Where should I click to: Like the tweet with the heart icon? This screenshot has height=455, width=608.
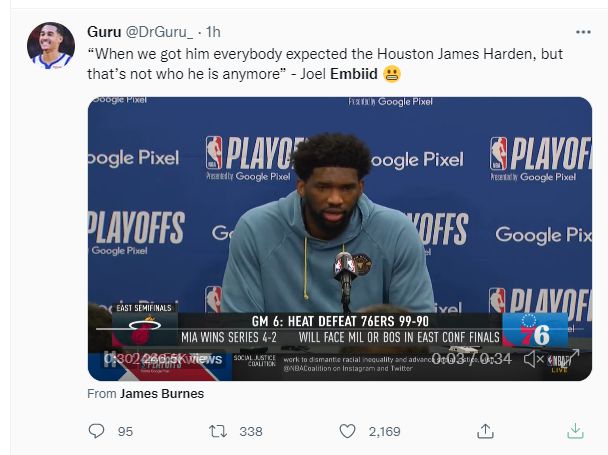coord(347,431)
